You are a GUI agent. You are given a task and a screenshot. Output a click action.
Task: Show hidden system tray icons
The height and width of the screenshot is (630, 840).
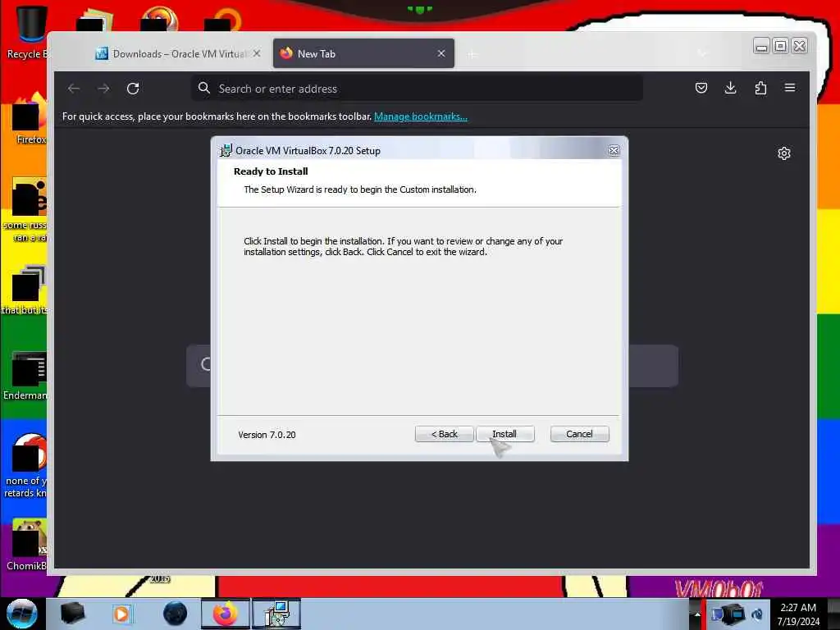[696, 614]
